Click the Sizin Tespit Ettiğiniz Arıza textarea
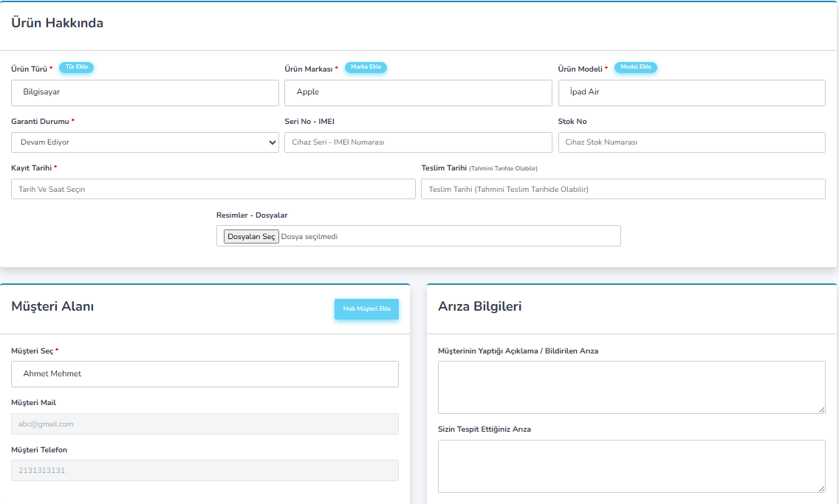This screenshot has width=839, height=504. tap(631, 466)
